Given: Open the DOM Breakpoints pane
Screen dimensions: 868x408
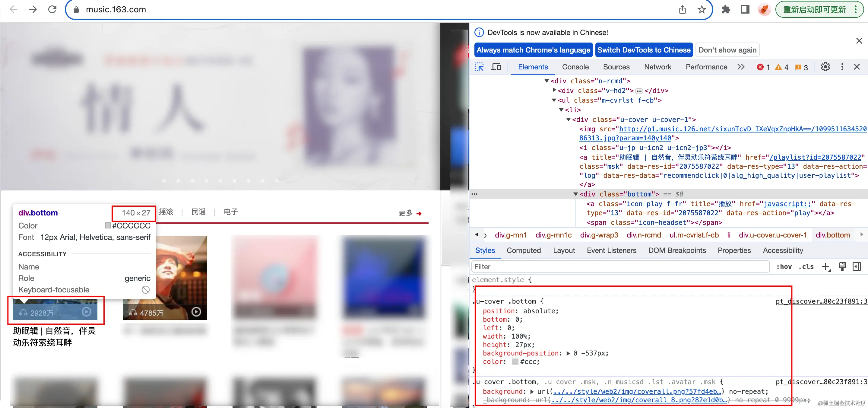Looking at the screenshot, I should tap(676, 250).
